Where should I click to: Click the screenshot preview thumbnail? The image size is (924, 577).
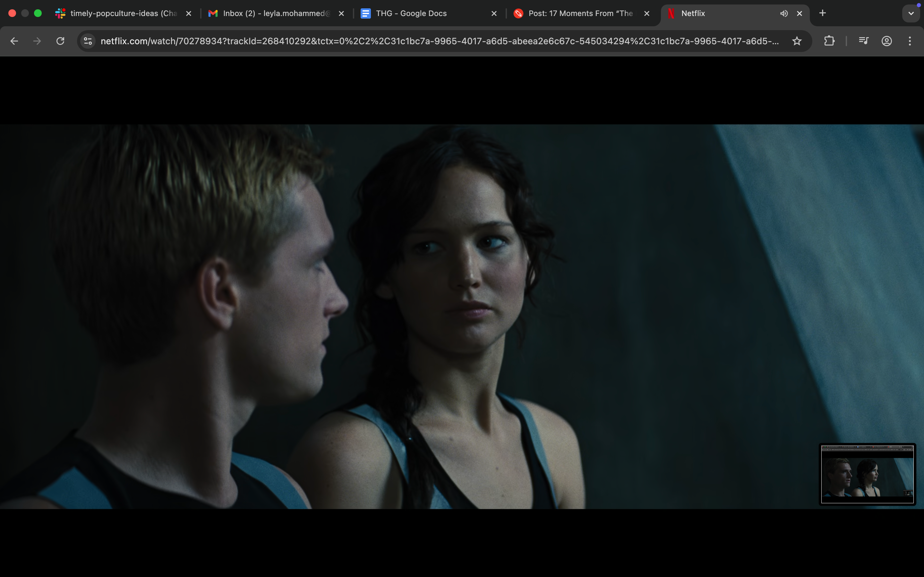click(867, 474)
